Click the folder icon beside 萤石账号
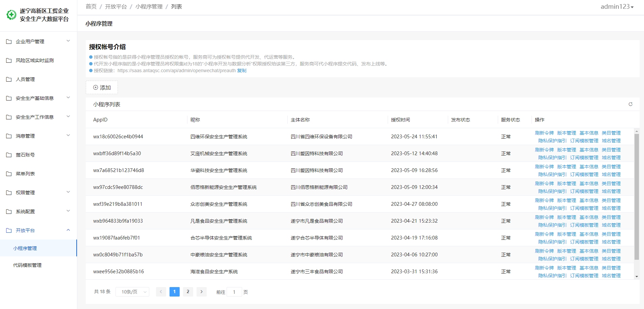This screenshot has width=644, height=309. tap(9, 155)
